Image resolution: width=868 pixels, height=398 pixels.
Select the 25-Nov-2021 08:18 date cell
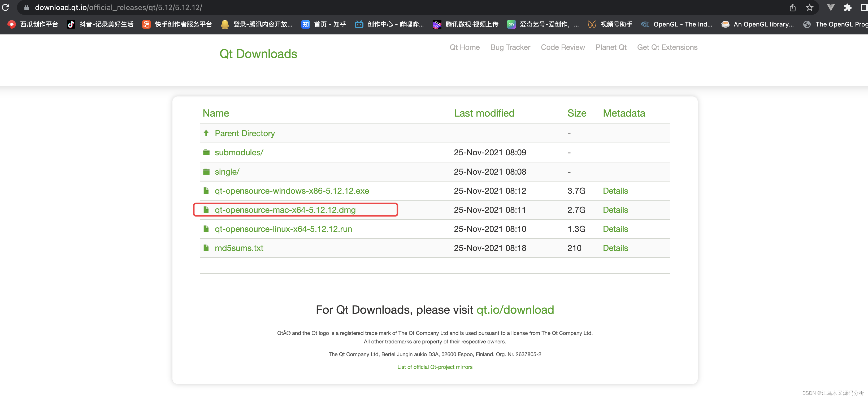pos(490,248)
